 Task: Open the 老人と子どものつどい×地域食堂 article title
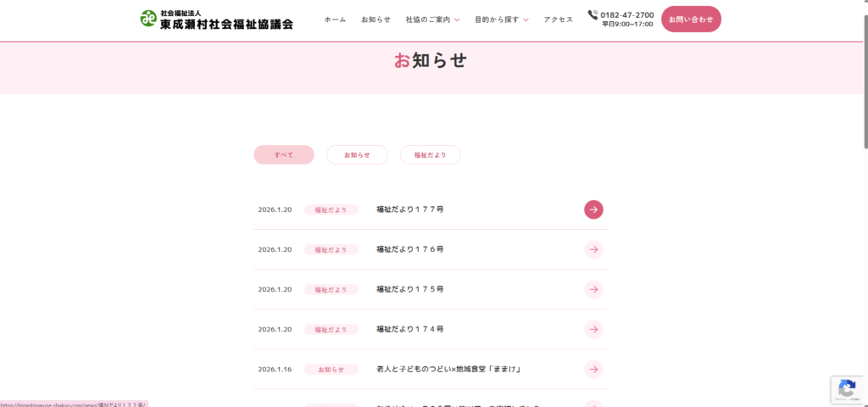[x=448, y=369]
